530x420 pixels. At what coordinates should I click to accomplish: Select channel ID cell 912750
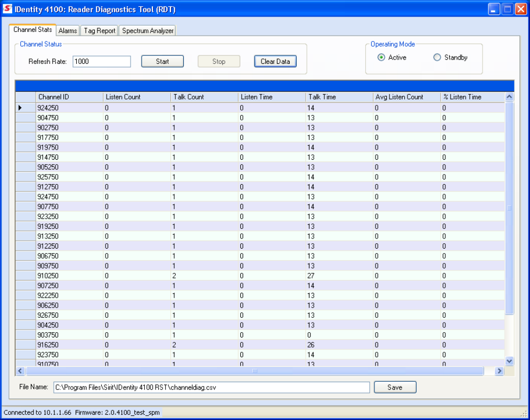coord(69,187)
